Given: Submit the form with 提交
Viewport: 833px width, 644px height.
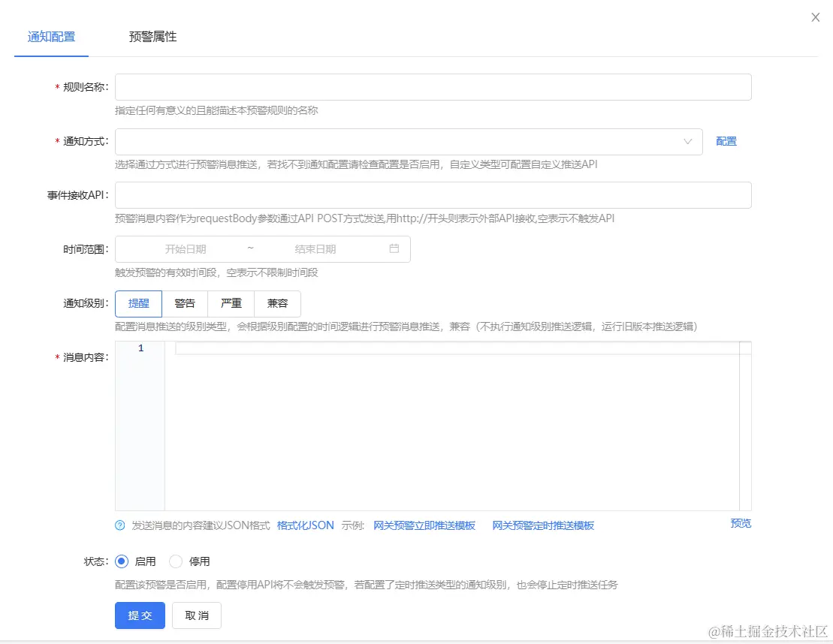Looking at the screenshot, I should [140, 615].
